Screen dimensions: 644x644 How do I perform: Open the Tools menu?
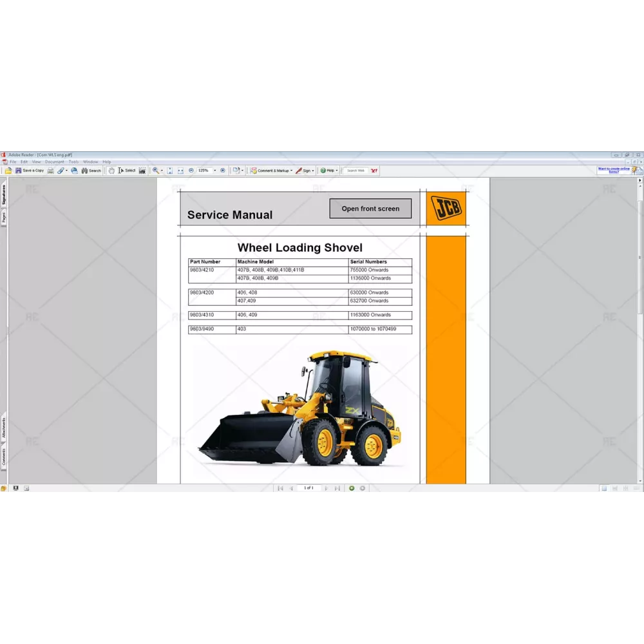click(74, 162)
